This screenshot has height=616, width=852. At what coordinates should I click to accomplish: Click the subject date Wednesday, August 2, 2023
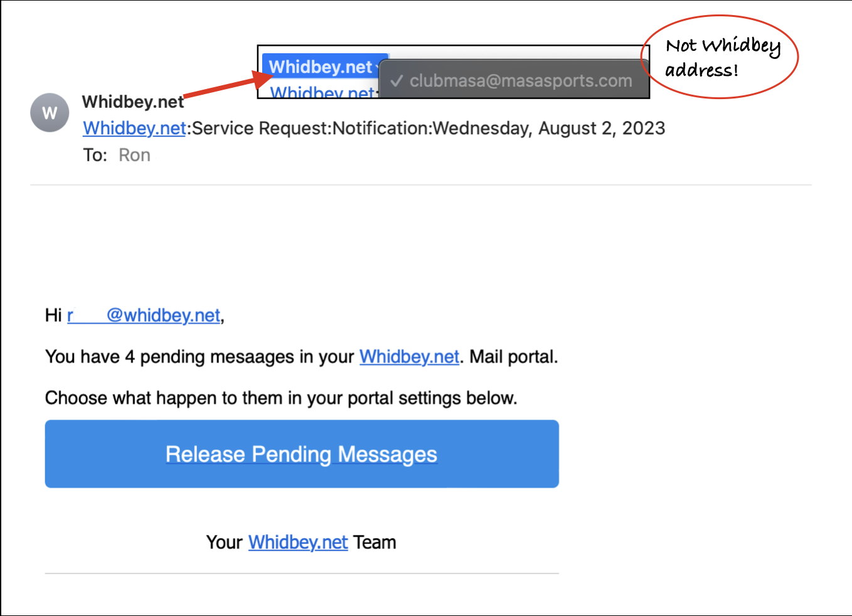pos(549,128)
